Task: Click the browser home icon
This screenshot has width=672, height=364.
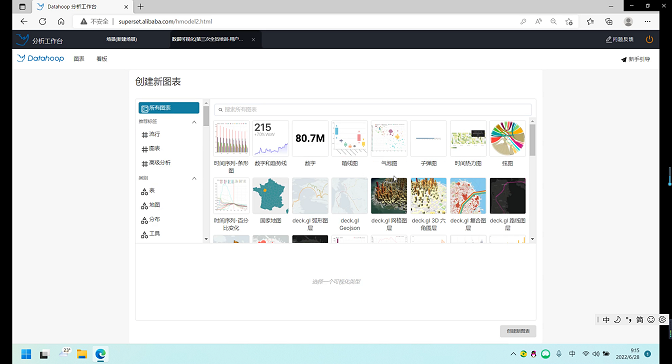Action: point(61,21)
